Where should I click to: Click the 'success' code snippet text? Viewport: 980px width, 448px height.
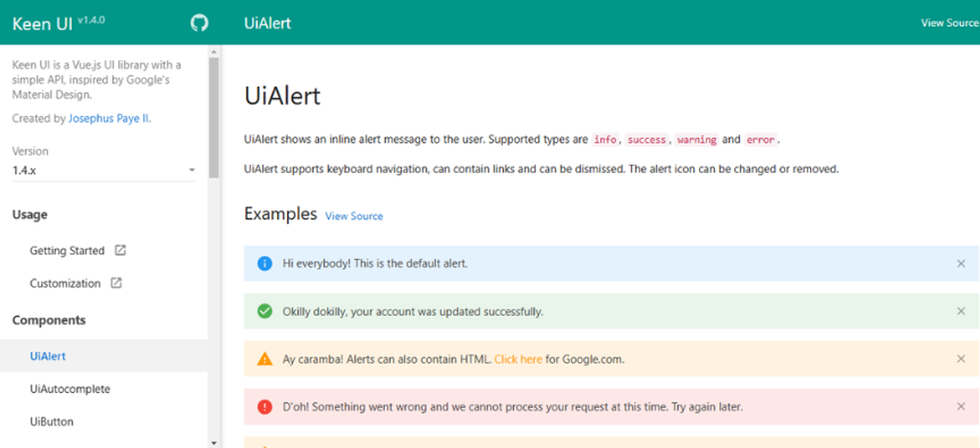646,140
